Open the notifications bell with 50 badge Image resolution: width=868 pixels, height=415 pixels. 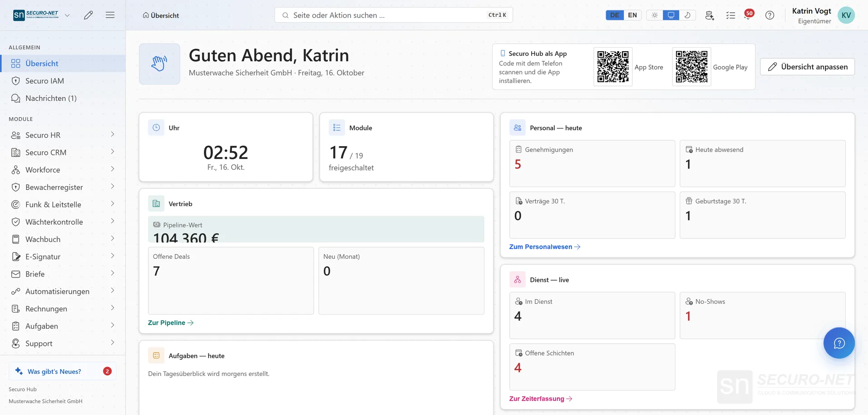pos(749,15)
